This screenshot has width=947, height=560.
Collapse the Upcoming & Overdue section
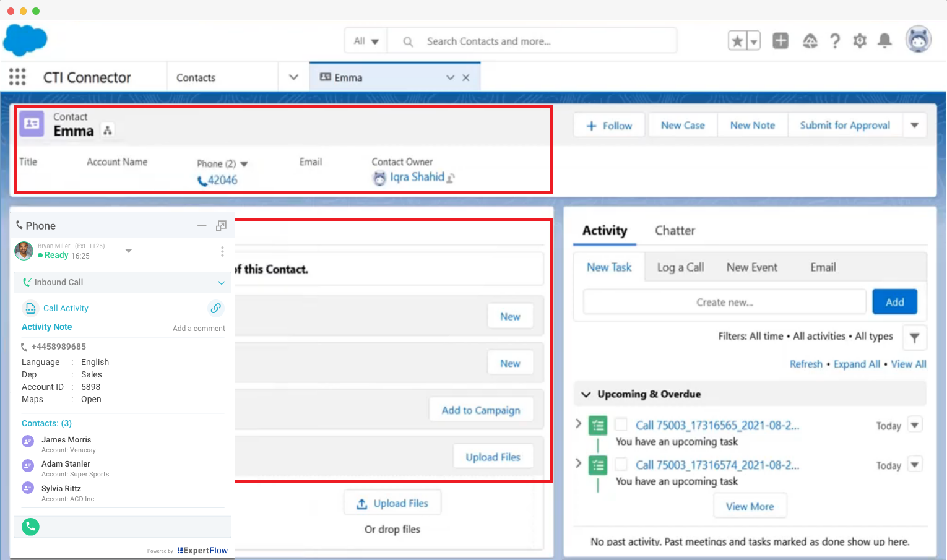pos(586,394)
